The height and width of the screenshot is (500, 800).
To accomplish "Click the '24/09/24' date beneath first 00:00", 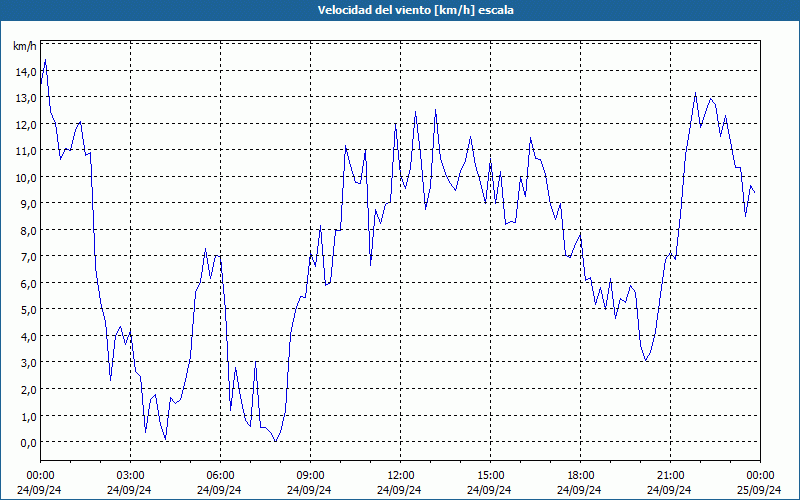I will pyautogui.click(x=39, y=490).
